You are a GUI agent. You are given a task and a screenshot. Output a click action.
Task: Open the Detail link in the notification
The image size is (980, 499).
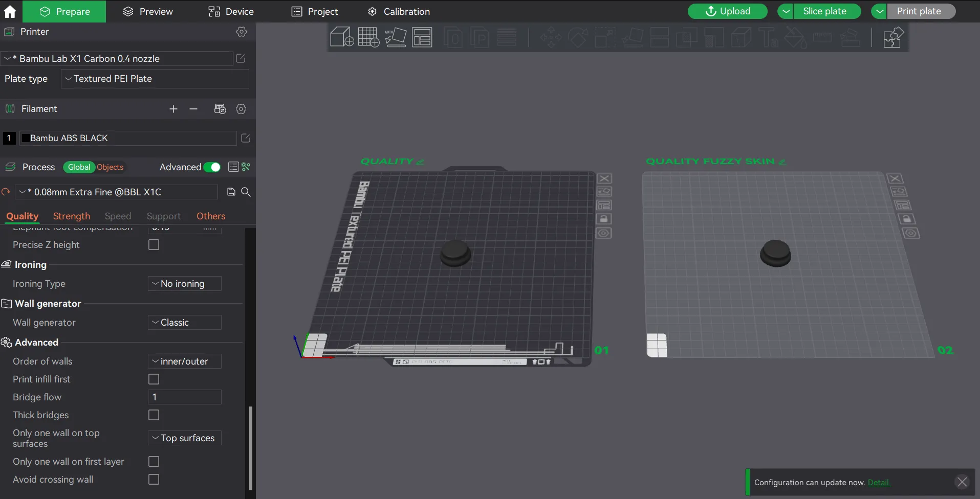click(x=879, y=483)
